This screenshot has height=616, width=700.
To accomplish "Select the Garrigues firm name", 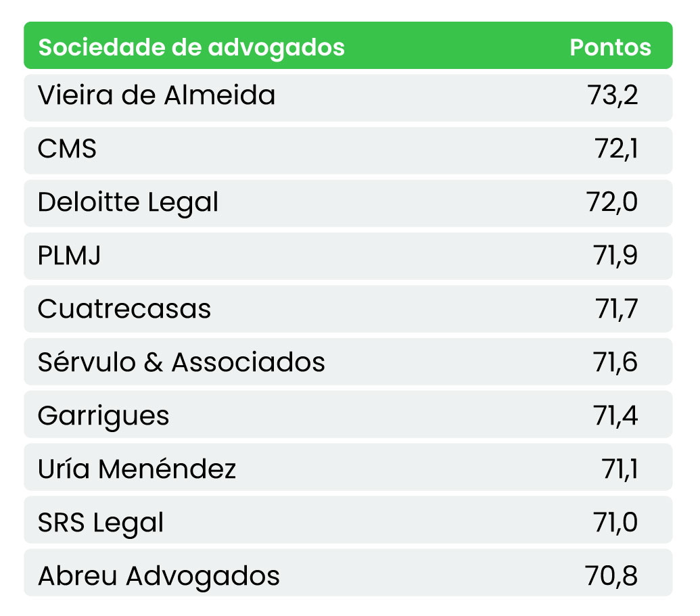I will pos(103,415).
